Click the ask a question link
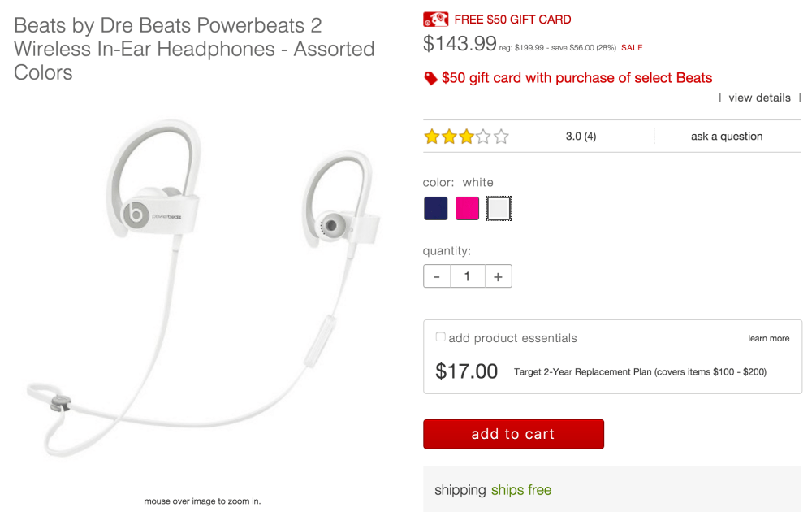 (727, 137)
